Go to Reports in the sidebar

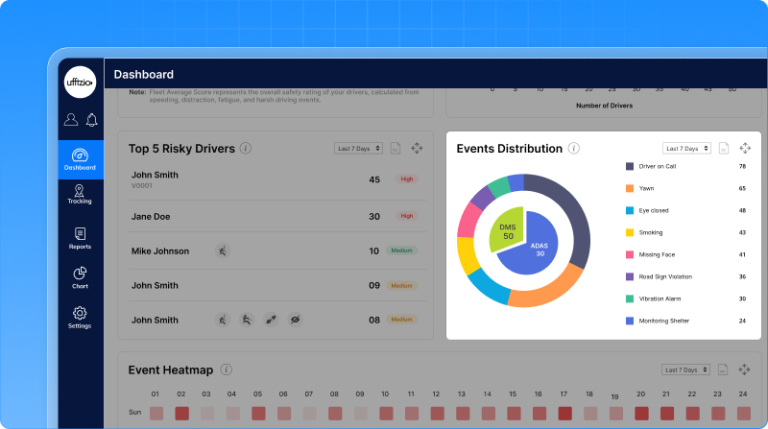[x=79, y=238]
